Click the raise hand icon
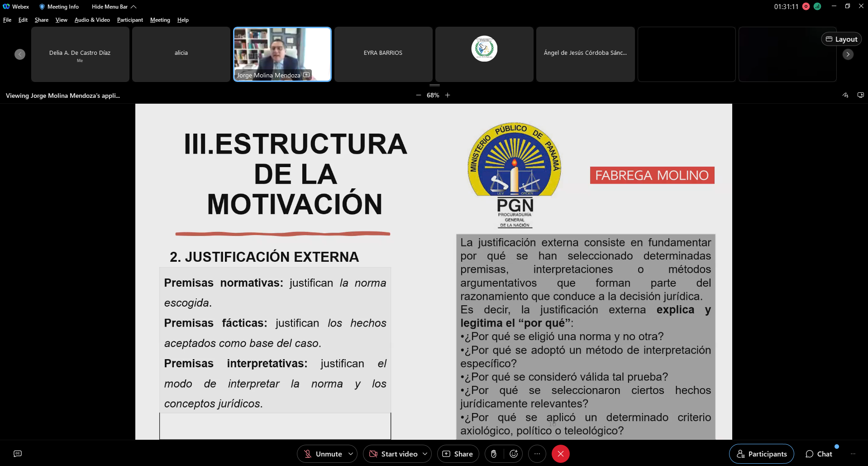This screenshot has height=466, width=868. pyautogui.click(x=494, y=454)
